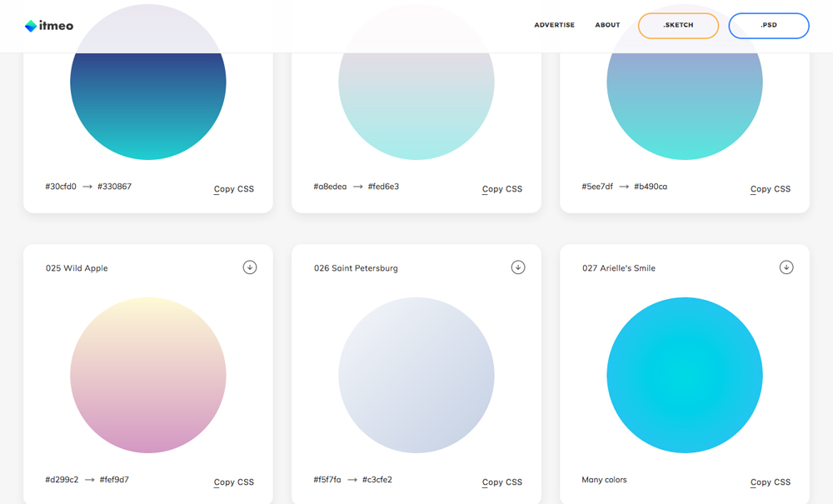Click the .SKETCH download button
The height and width of the screenshot is (504, 833).
[678, 26]
